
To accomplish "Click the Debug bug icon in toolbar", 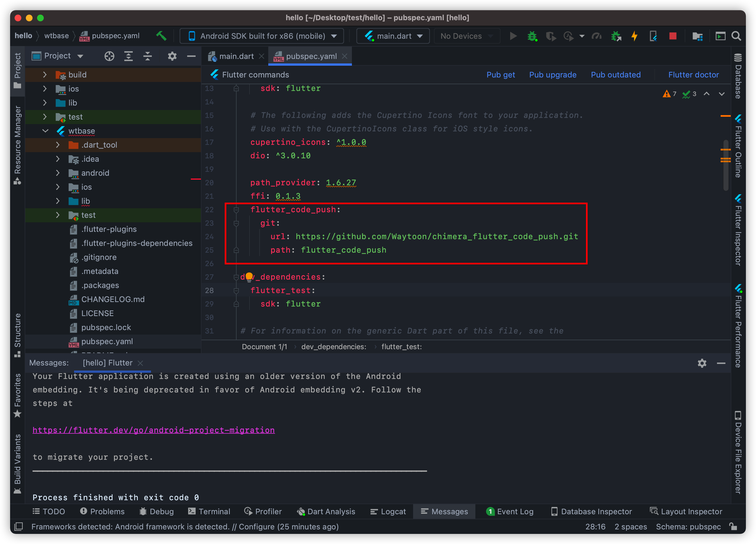I will 532,36.
